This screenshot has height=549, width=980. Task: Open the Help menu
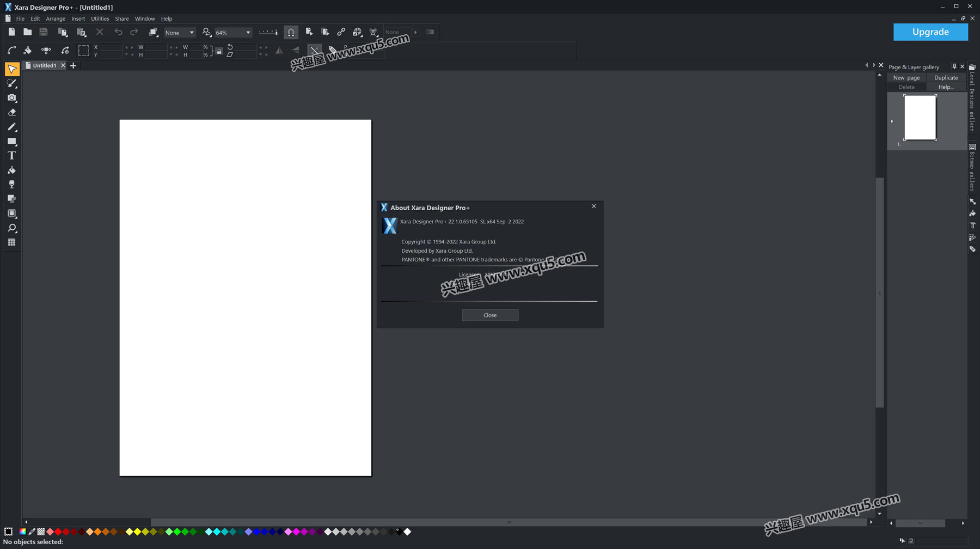167,19
